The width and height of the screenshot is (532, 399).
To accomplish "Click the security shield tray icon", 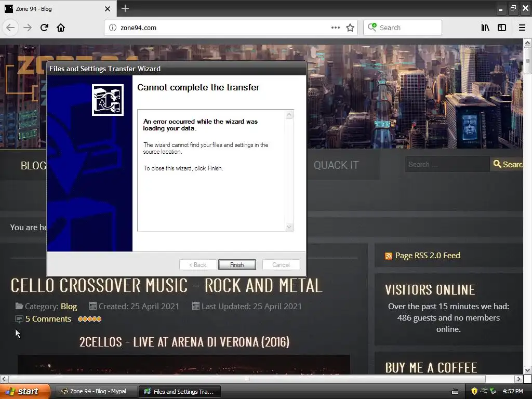I will pos(474,391).
